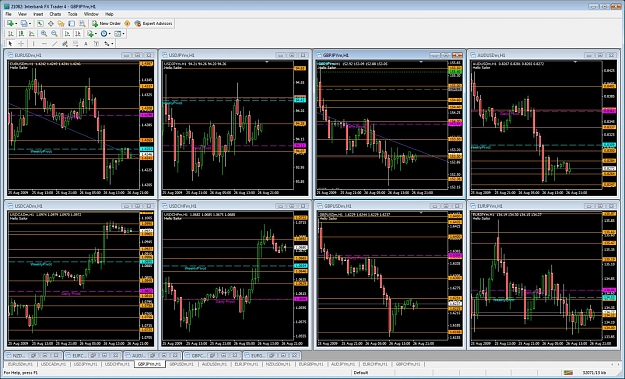This screenshot has width=625, height=379.
Task: Select the Arrows drawing tool icon
Action: coord(106,44)
